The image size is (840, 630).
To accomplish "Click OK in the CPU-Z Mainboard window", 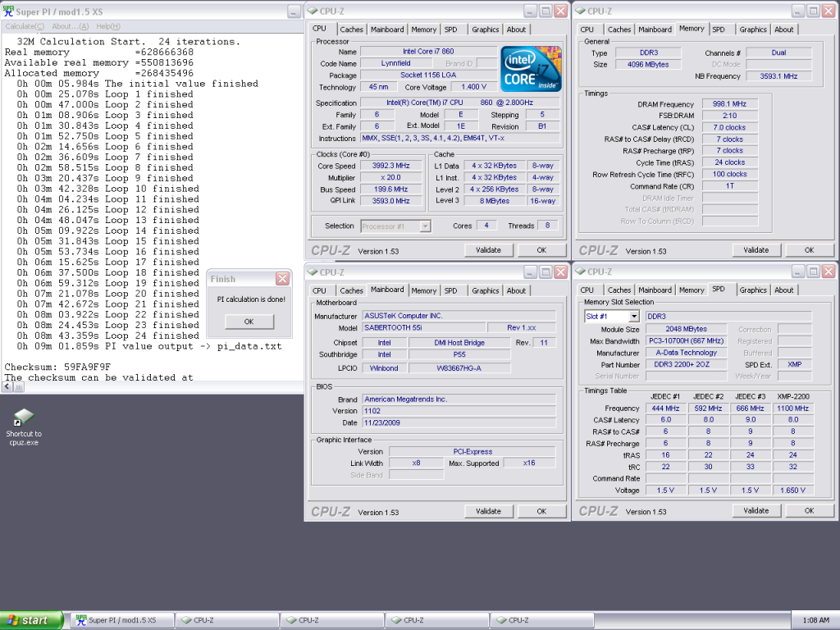I will 541,510.
